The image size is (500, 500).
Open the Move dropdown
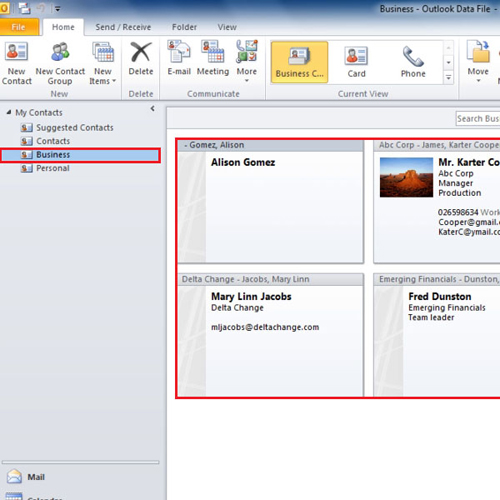click(478, 62)
